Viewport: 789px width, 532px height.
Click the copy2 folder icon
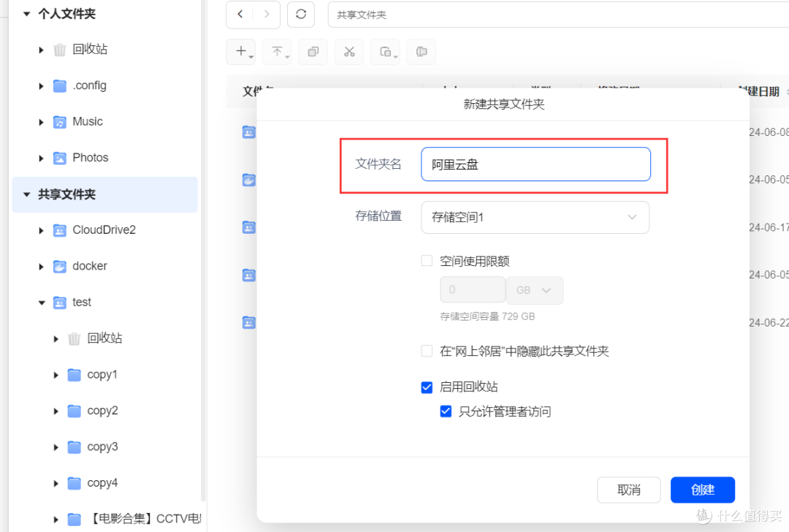pyautogui.click(x=74, y=411)
